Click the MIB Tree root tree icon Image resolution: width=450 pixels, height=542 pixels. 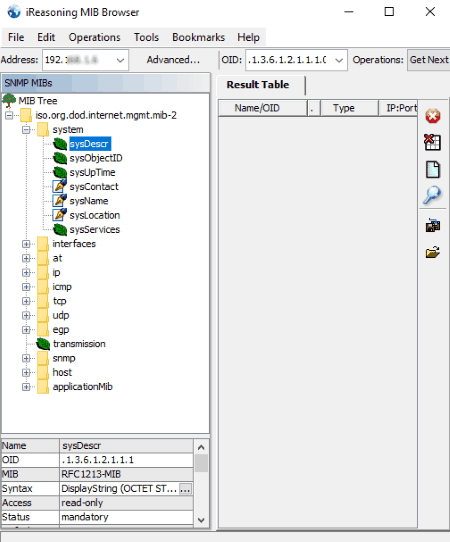tap(9, 101)
